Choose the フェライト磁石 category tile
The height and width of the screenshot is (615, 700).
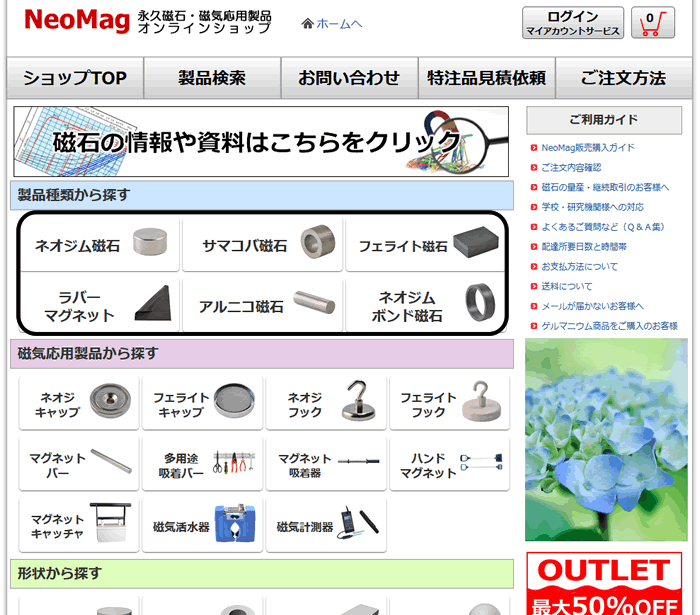pyautogui.click(x=425, y=244)
